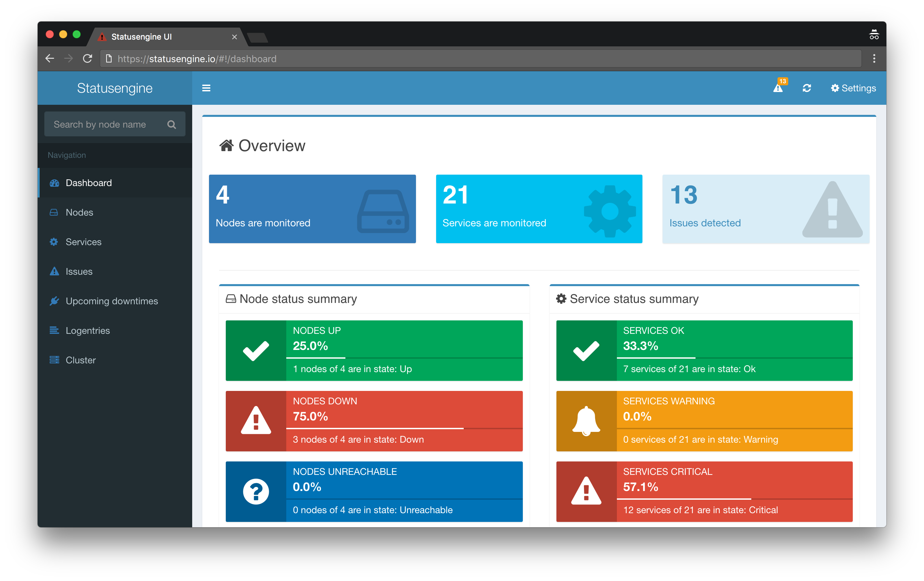This screenshot has height=581, width=924.
Task: Click the bell icon on Services Warning
Action: (586, 421)
